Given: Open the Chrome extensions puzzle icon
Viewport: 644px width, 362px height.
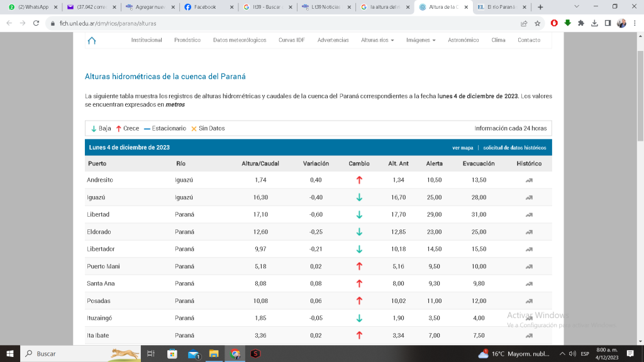Looking at the screenshot, I should 581,23.
